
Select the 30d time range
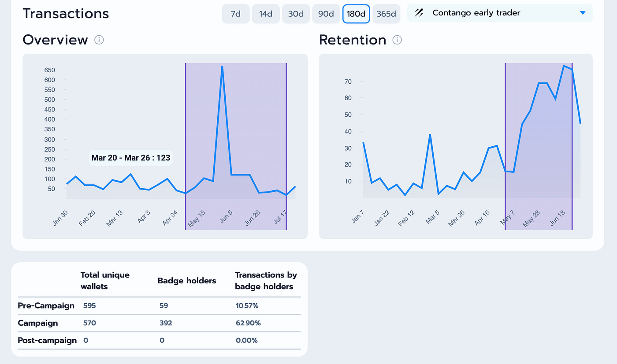296,14
